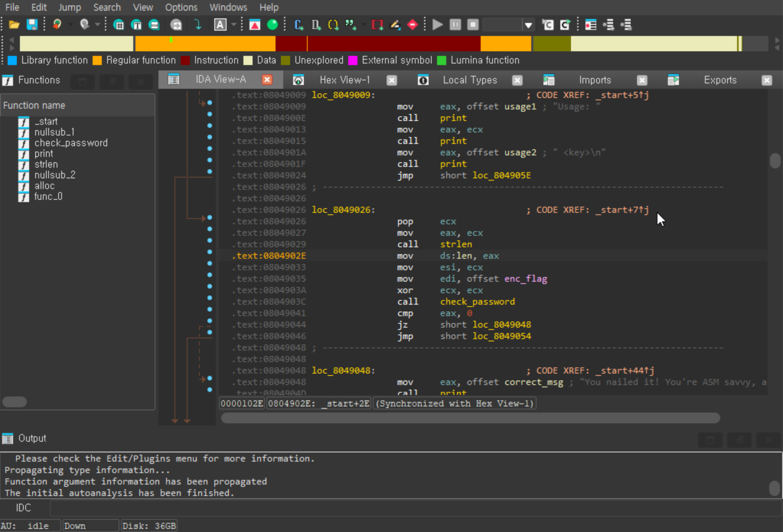Screen dimensions: 783x532
Task: Switch to the Hex View-1 tab
Action: pos(344,80)
